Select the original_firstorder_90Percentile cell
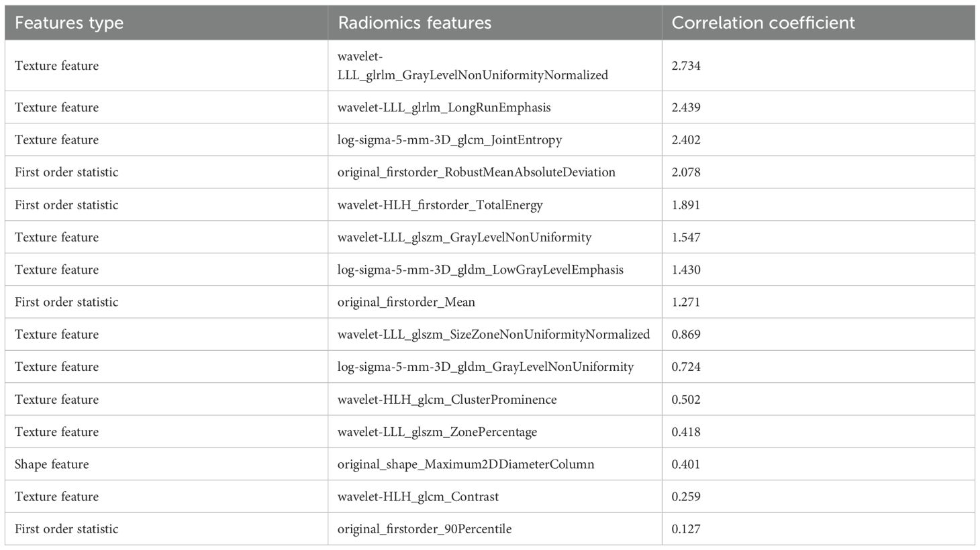 (x=424, y=529)
